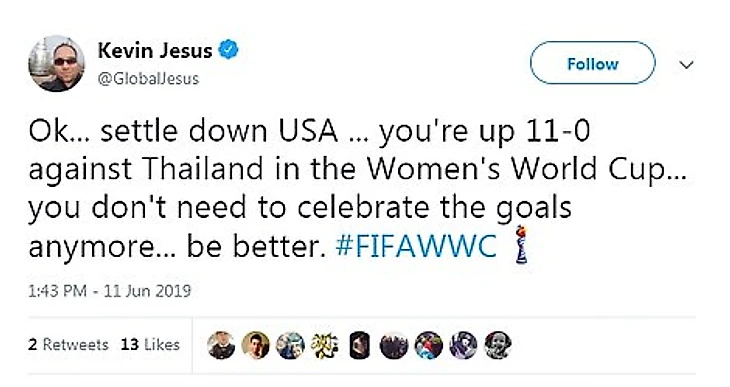Viewport: 730px width, 387px height.
Task: Open the dark square-shaped liker avatar
Action: 359,345
